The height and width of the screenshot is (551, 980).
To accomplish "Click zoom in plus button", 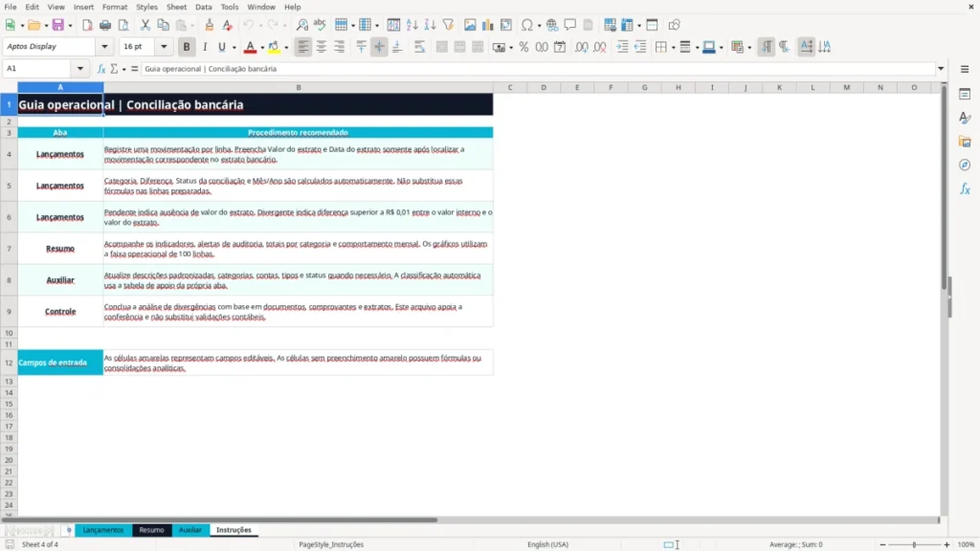I will click(947, 544).
